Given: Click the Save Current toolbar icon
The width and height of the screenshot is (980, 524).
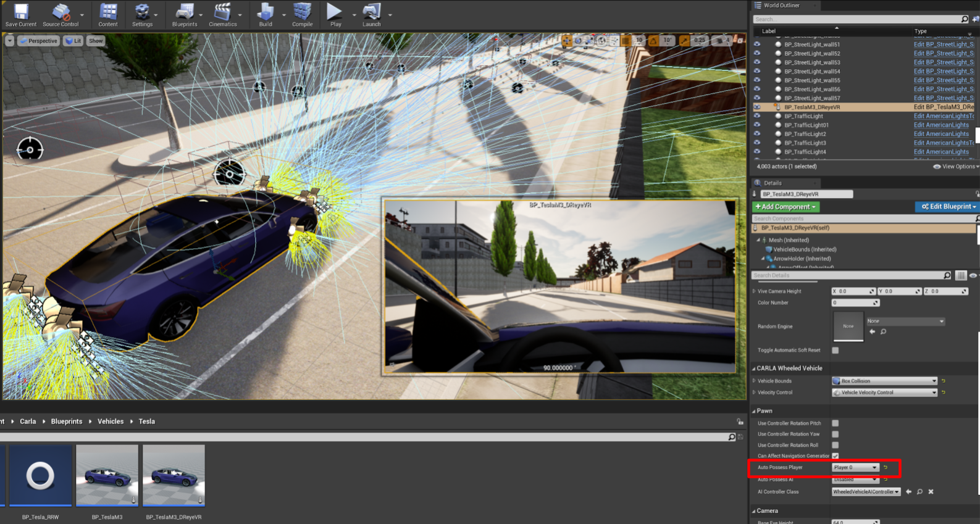Looking at the screenshot, I should [x=21, y=15].
